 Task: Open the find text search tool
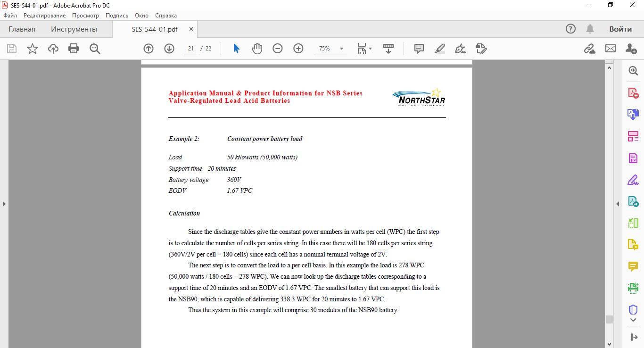tap(95, 49)
